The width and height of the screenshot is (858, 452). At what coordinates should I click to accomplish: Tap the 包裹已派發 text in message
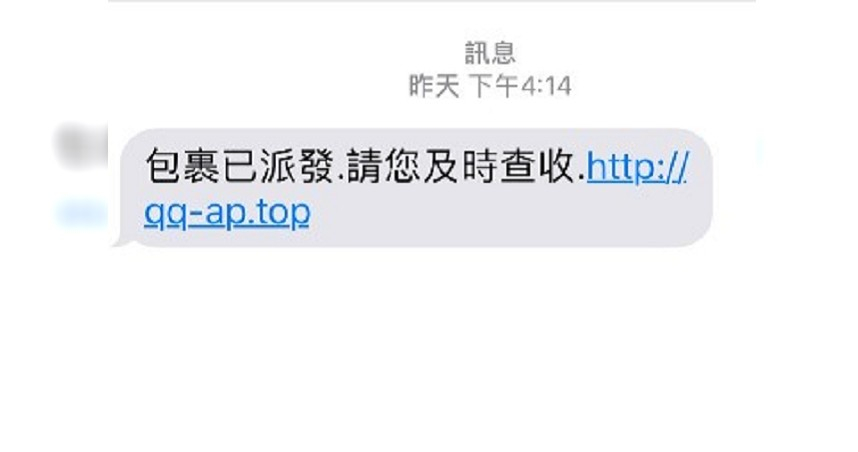(240, 166)
